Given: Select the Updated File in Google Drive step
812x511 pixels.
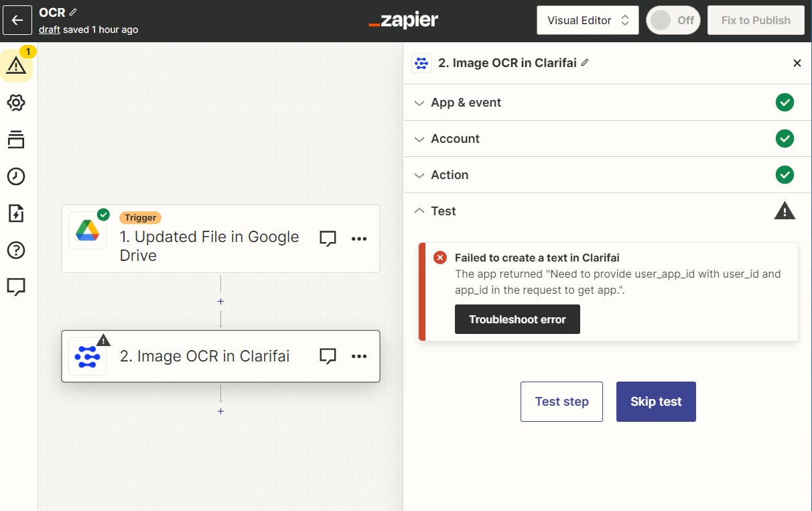Looking at the screenshot, I should 209,245.
